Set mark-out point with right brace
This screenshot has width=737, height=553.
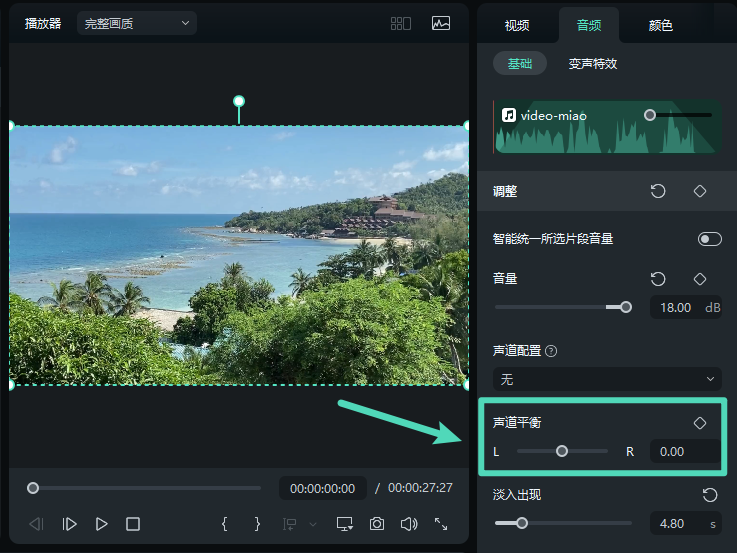pos(257,524)
